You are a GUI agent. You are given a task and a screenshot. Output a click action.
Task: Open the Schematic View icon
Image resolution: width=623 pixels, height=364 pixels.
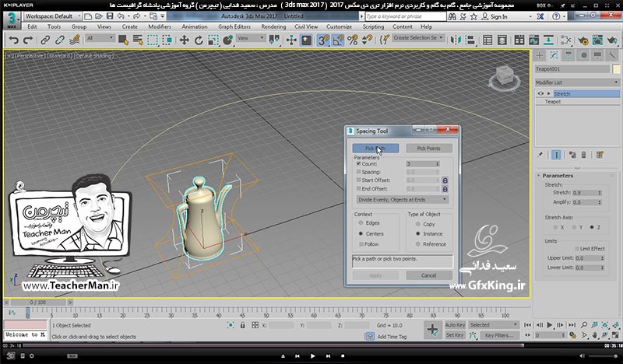[x=548, y=40]
